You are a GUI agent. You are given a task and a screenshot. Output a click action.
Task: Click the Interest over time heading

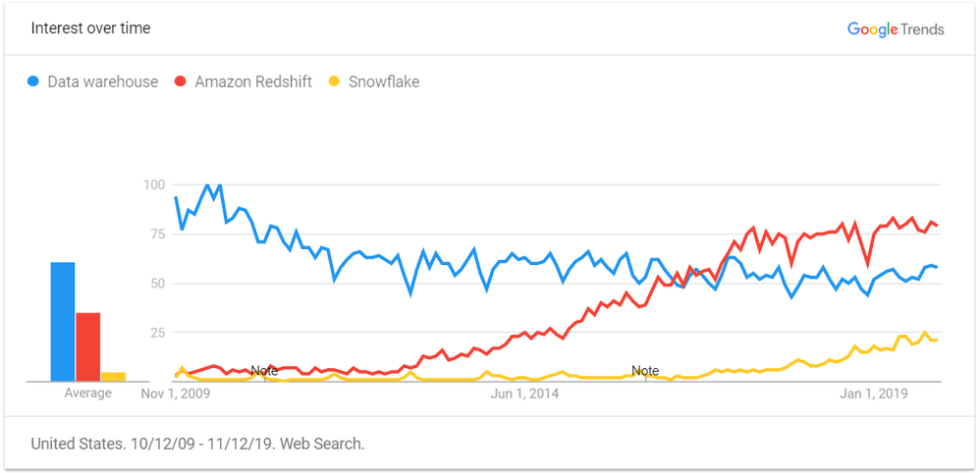tap(90, 28)
